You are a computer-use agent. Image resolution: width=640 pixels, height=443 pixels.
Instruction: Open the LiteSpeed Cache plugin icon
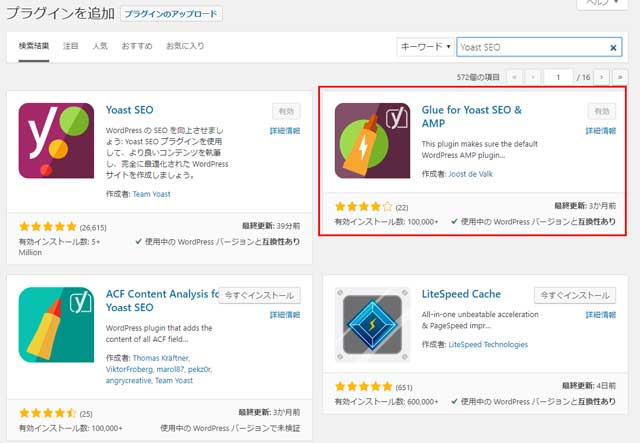pyautogui.click(x=372, y=325)
